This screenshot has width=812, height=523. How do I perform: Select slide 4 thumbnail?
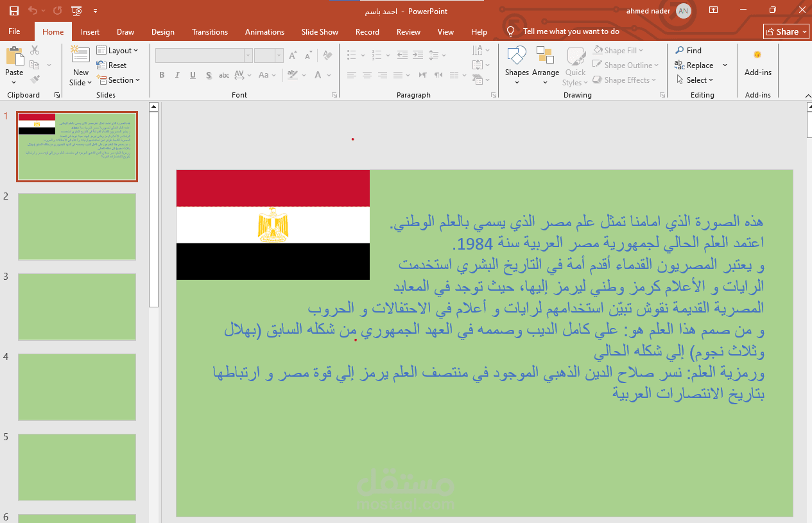pos(77,387)
